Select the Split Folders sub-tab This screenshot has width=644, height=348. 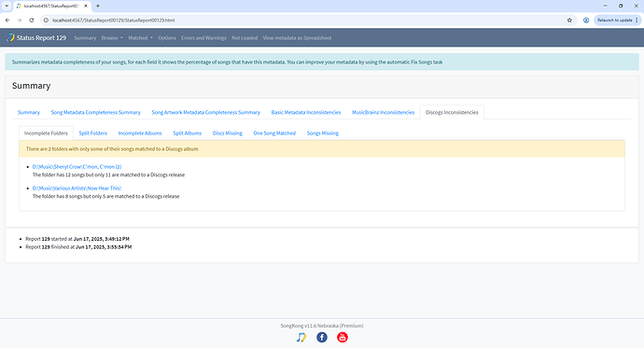coord(92,133)
